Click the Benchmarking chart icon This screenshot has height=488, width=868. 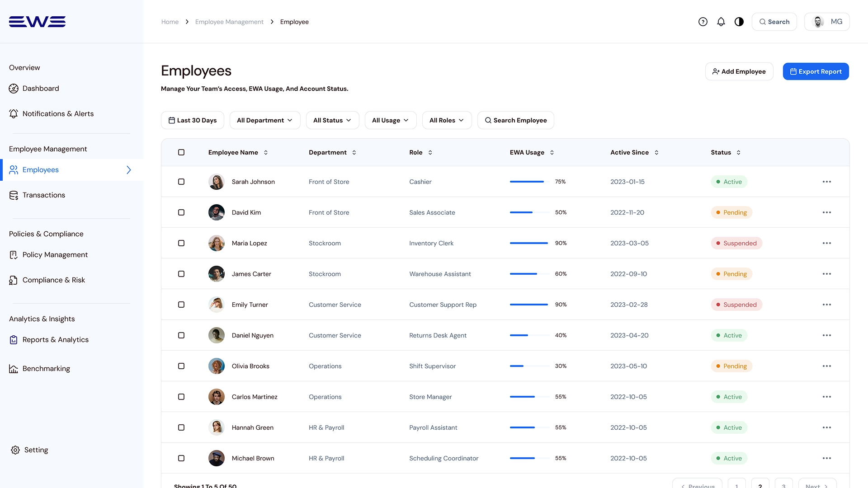click(14, 369)
